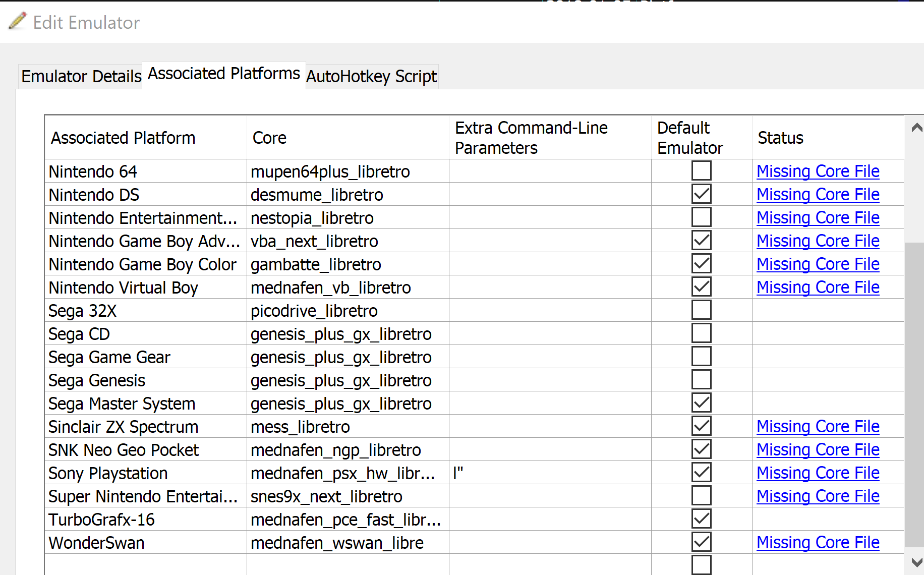Click Missing Core File for Nintendo Virtual Boy
924x575 pixels.
[818, 287]
